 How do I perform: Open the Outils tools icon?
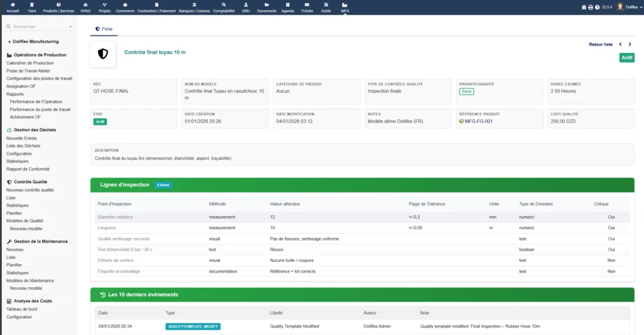click(326, 5)
